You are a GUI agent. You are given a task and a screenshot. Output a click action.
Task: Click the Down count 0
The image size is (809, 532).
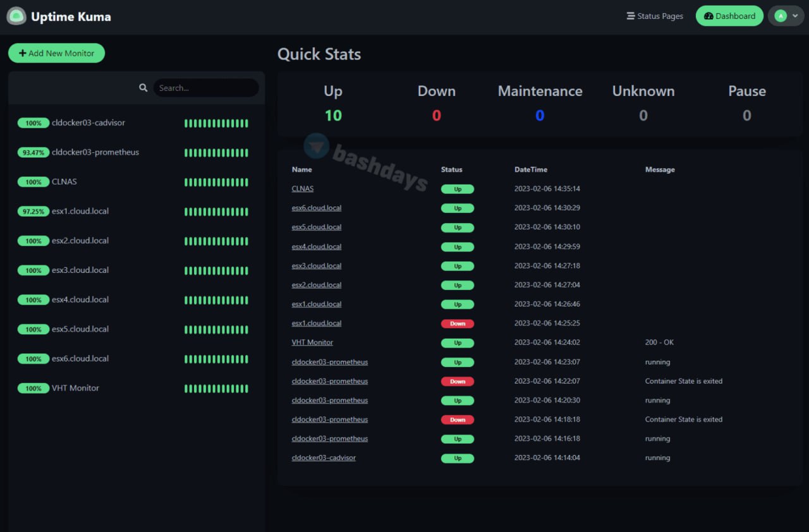[436, 116]
